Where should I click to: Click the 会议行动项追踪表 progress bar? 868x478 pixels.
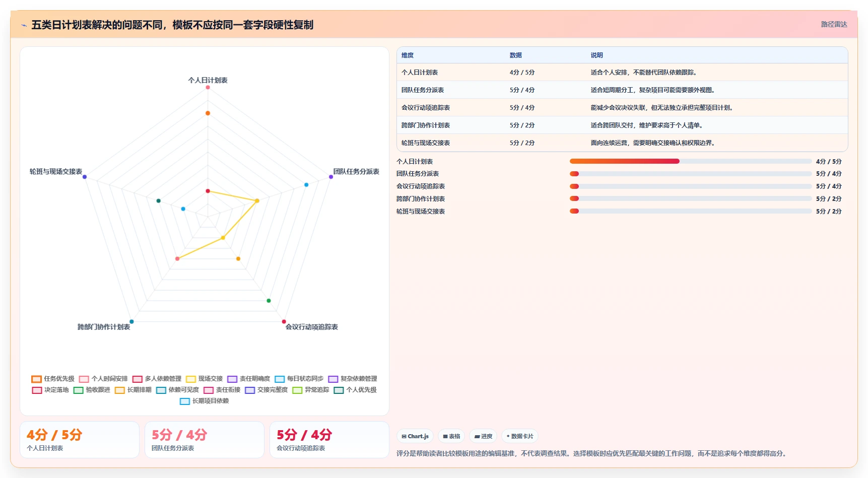coord(691,186)
